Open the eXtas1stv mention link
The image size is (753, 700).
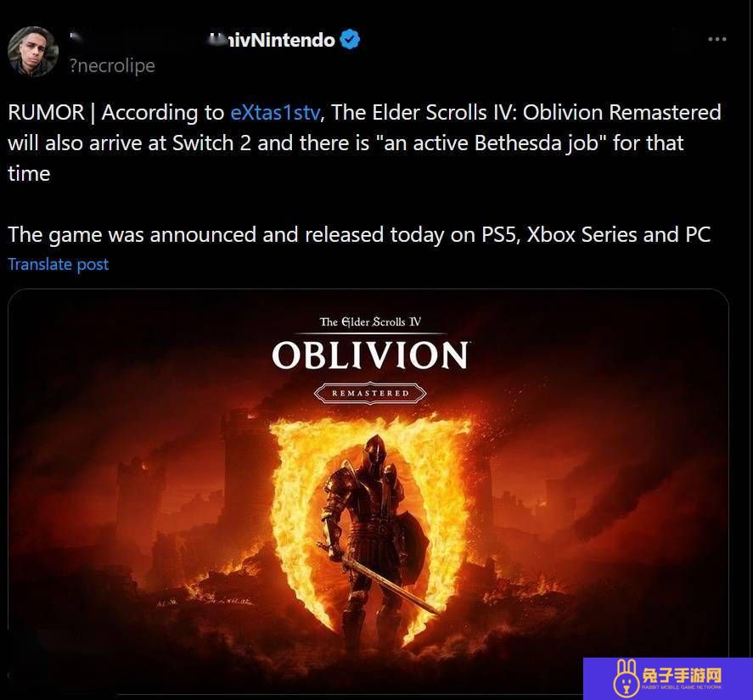275,113
